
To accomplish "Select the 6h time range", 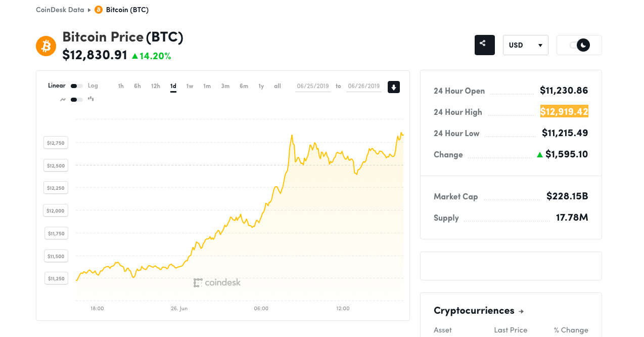I will (x=137, y=86).
